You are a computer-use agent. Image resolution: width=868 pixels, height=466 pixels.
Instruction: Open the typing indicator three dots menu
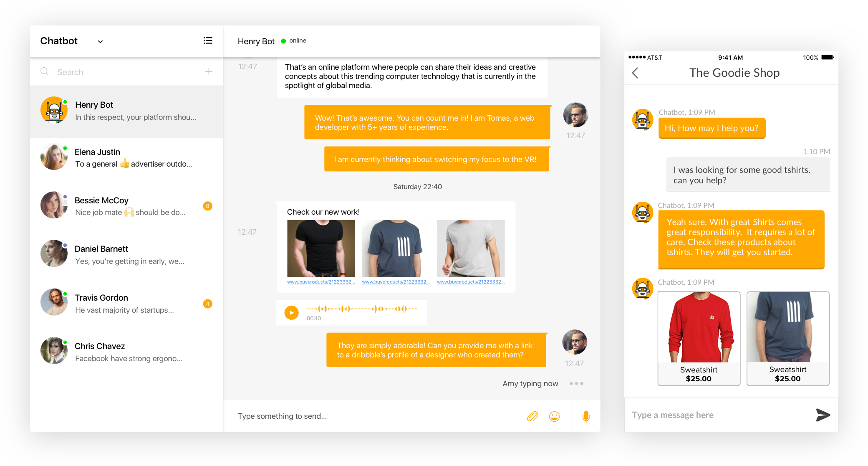click(x=576, y=383)
